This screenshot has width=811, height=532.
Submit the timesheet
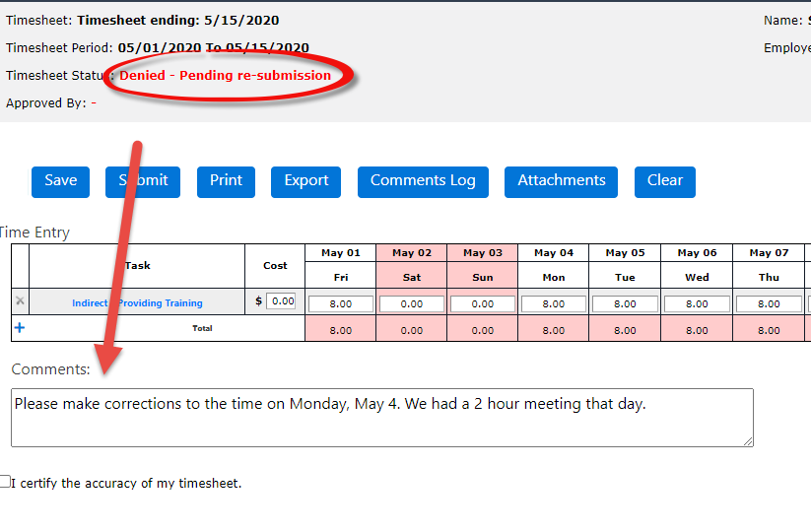pos(143,182)
